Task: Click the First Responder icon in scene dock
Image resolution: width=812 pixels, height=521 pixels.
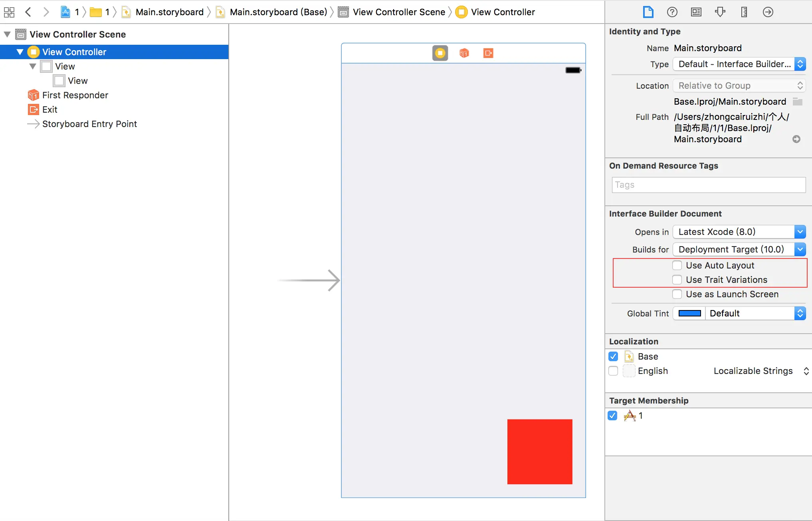Action: coord(464,53)
